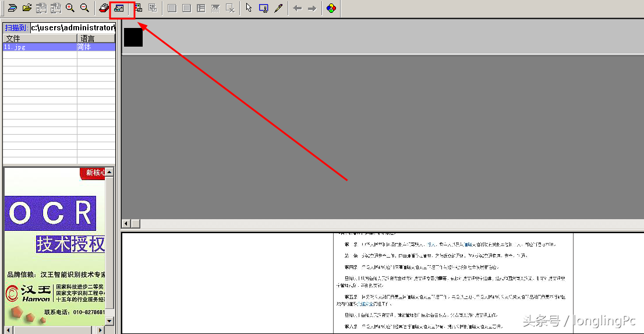Click the colored circles icon

click(x=332, y=8)
